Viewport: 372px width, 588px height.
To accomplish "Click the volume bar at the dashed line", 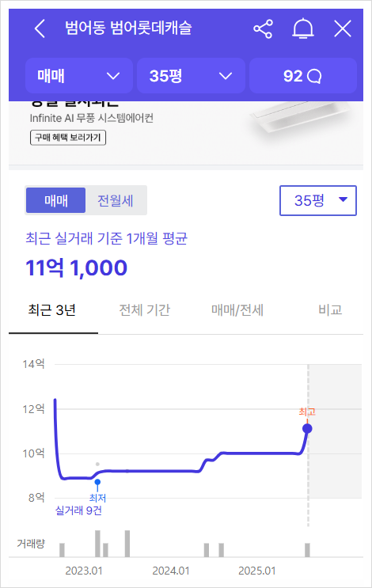I will pos(308,550).
